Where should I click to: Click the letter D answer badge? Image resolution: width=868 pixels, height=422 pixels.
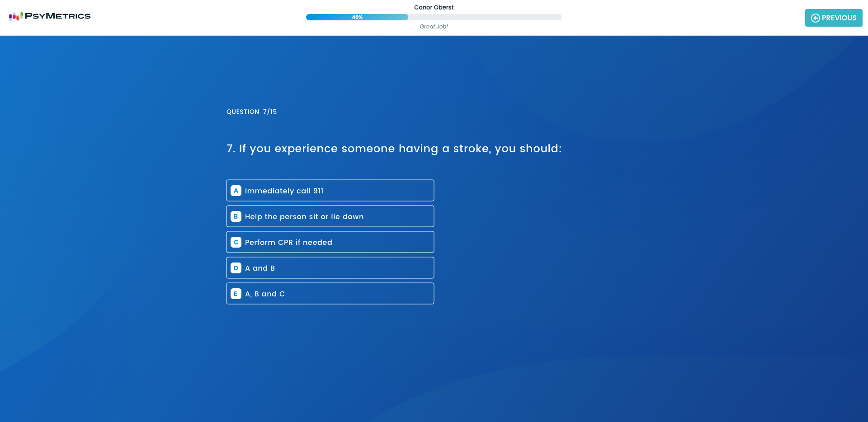[236, 268]
